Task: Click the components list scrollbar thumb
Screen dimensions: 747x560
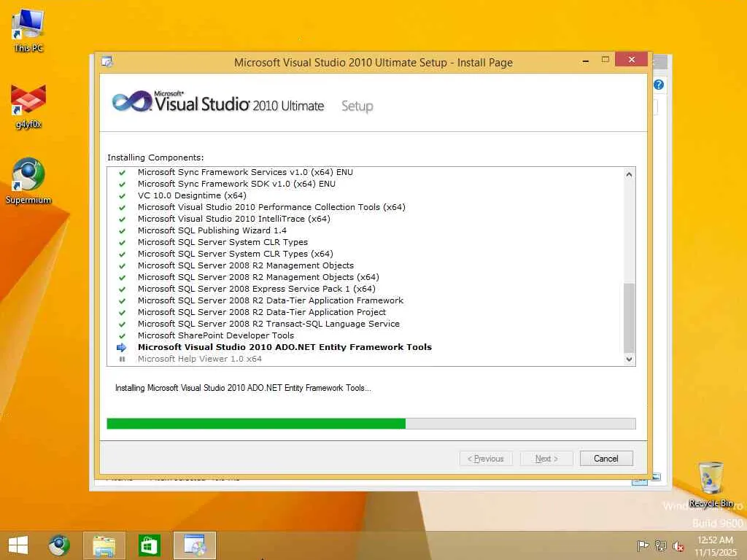Action: tap(629, 318)
